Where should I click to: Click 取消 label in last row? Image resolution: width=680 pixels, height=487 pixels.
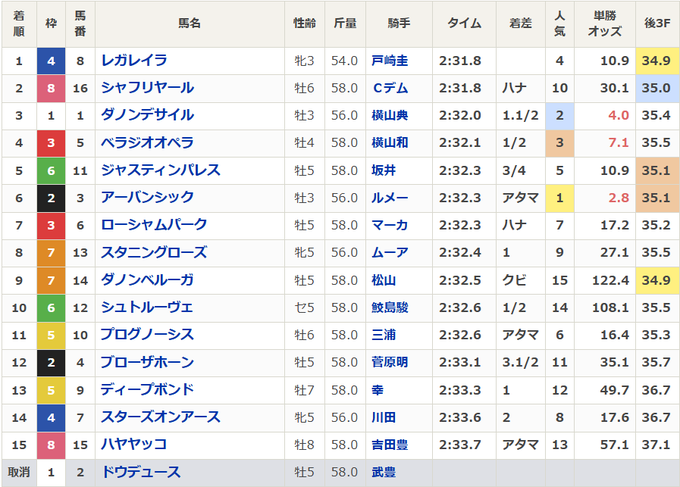[x=19, y=472]
